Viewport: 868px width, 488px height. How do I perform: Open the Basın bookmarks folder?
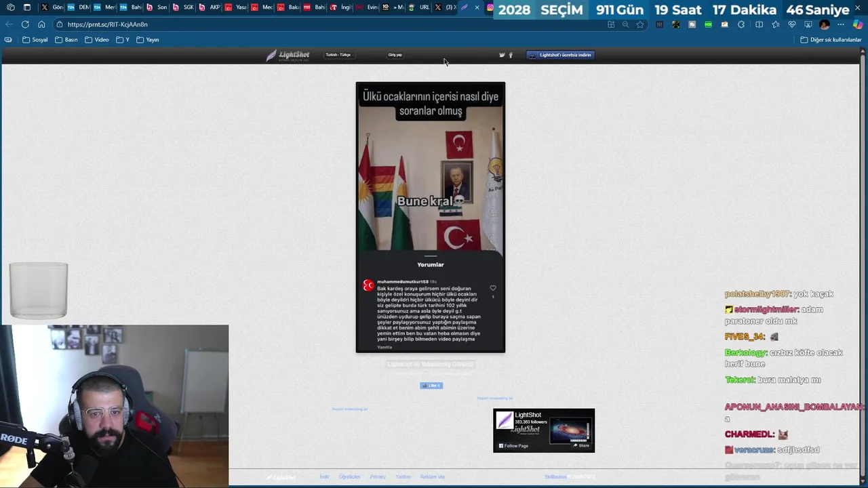pyautogui.click(x=66, y=40)
